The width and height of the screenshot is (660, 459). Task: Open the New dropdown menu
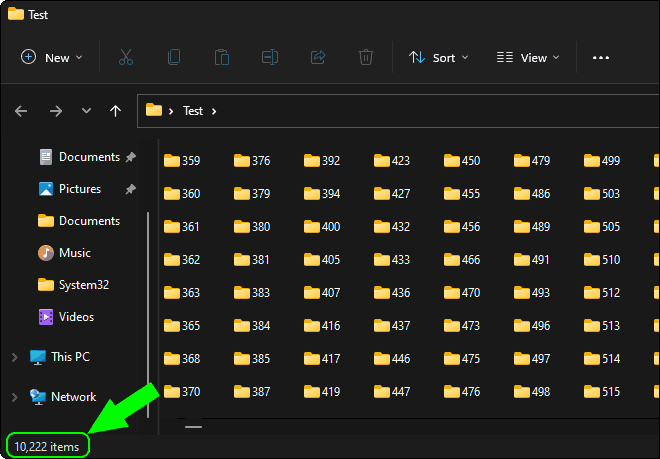(51, 57)
